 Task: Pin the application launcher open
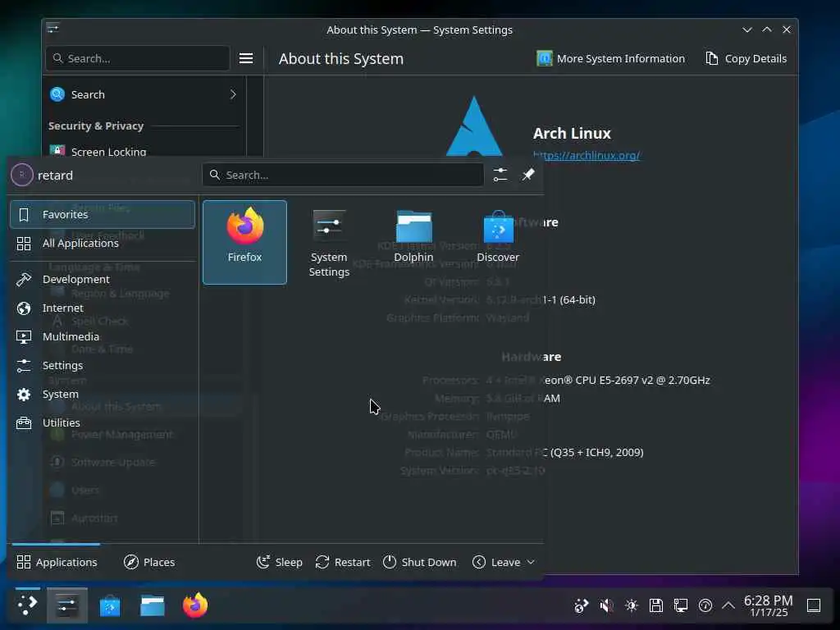tap(528, 175)
